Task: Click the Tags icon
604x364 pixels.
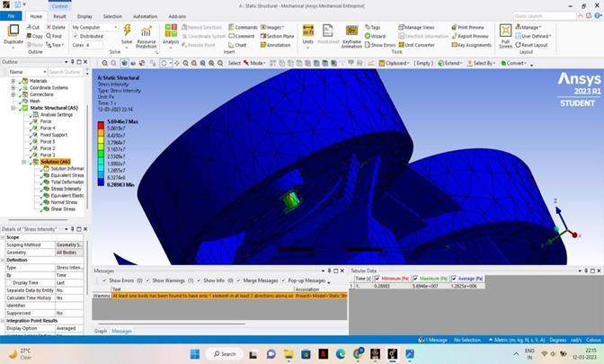Action: click(x=368, y=27)
